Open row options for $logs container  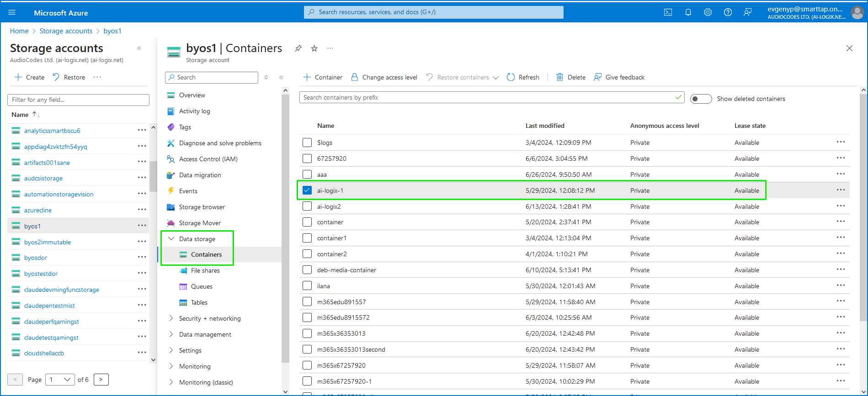(x=841, y=142)
